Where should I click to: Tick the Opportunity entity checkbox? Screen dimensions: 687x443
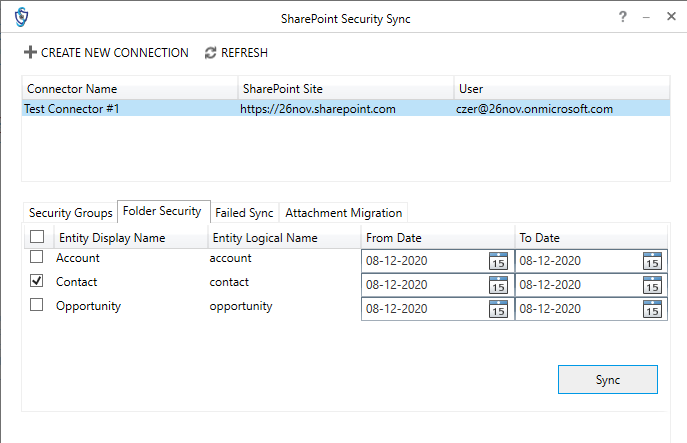[x=37, y=306]
